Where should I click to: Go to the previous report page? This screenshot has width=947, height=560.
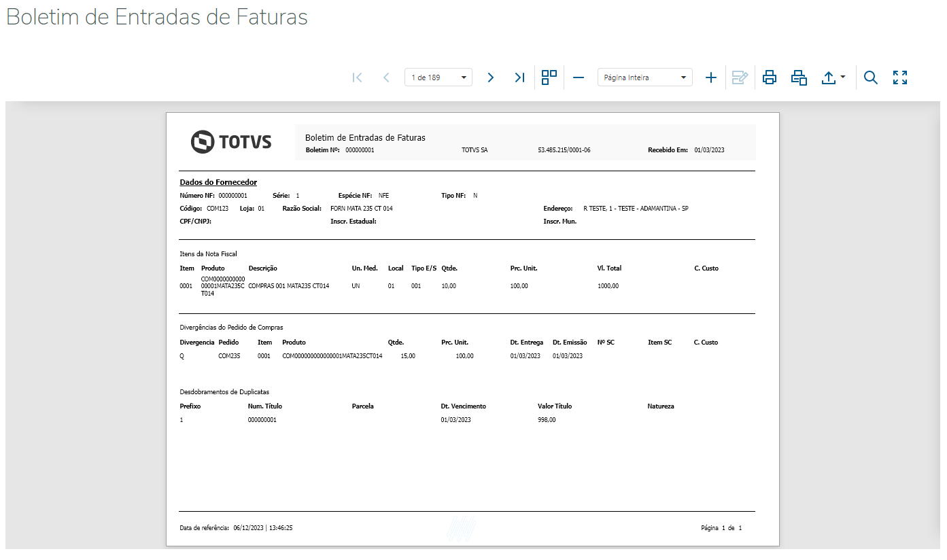pyautogui.click(x=386, y=77)
